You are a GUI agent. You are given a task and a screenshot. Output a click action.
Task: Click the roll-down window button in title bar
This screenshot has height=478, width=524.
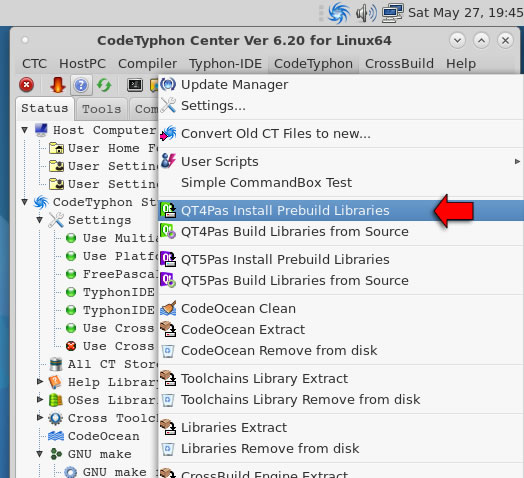457,40
